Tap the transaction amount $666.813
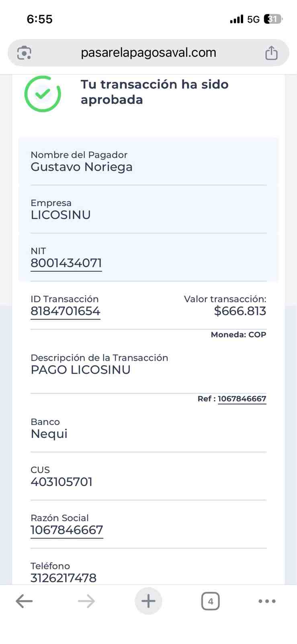Image resolution: width=297 pixels, height=644 pixels. (x=240, y=311)
